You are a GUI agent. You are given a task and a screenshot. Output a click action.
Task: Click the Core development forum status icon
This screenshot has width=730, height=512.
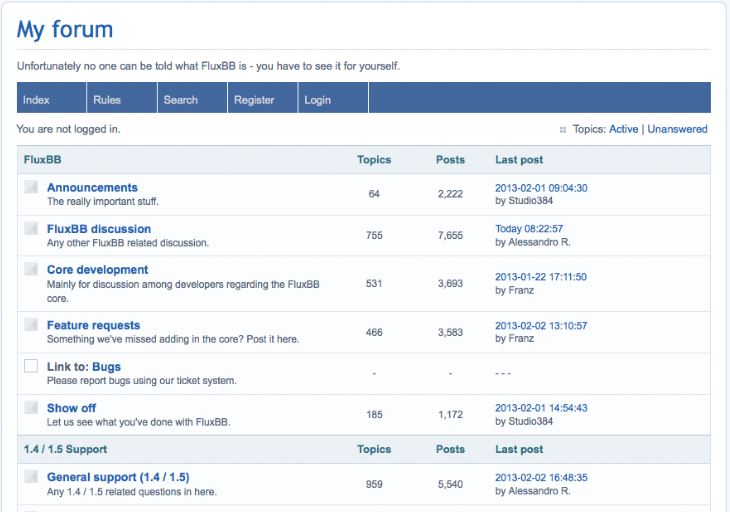(x=31, y=269)
